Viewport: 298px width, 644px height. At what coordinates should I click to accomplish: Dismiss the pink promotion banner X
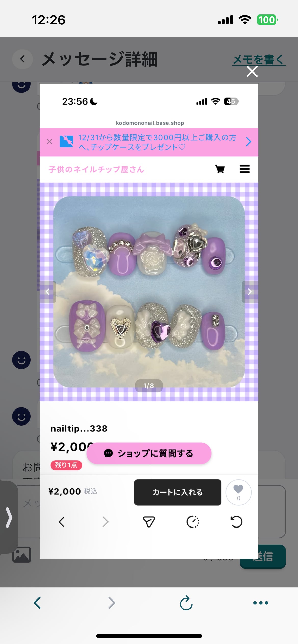pos(50,142)
